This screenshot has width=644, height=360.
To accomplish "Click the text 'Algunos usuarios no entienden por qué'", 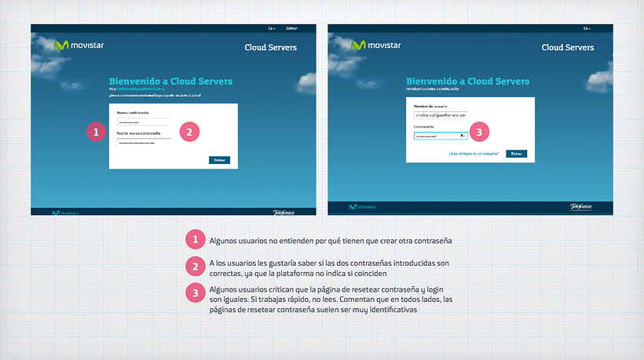I will 275,241.
